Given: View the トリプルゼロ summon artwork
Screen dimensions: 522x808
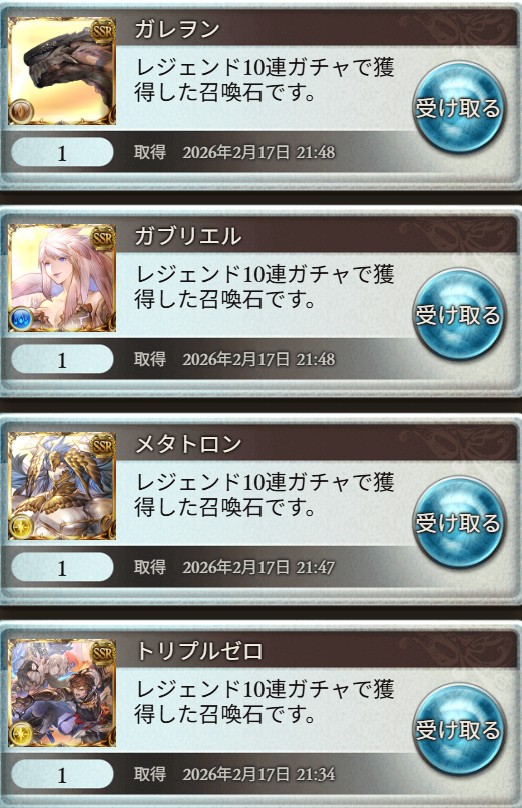Looking at the screenshot, I should pos(62,693).
